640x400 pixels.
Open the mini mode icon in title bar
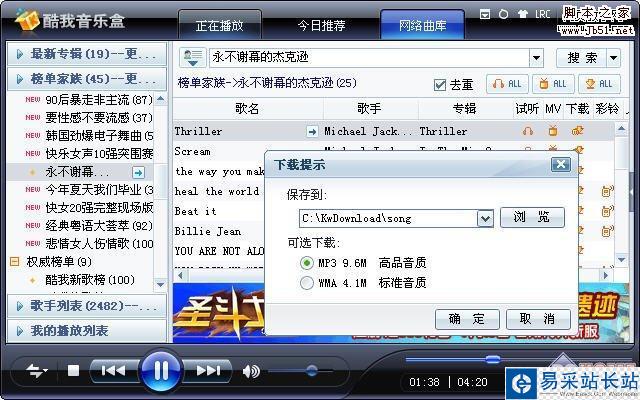click(x=484, y=14)
